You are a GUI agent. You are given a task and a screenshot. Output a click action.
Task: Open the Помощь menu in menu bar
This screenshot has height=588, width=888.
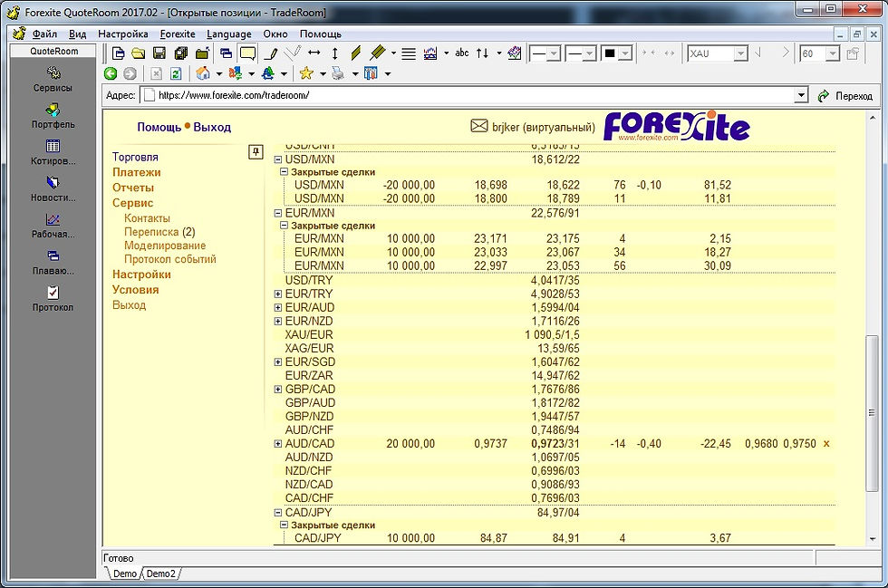point(321,34)
